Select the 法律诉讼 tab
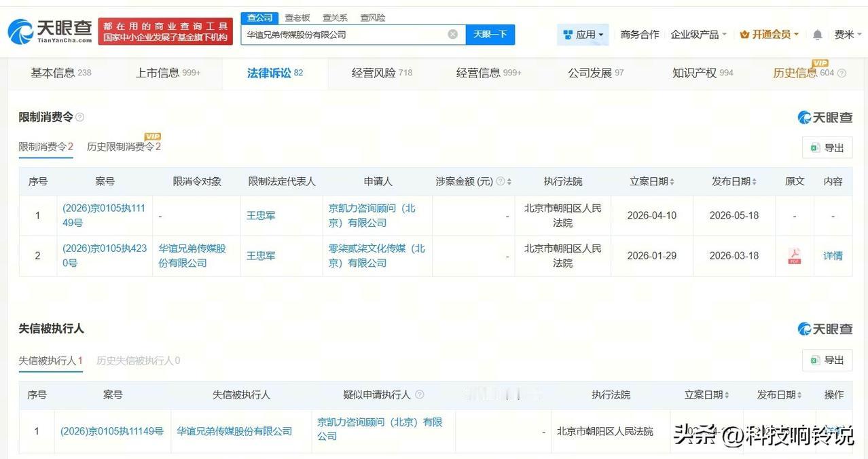Viewport: 868px width, 459px height. pos(274,73)
